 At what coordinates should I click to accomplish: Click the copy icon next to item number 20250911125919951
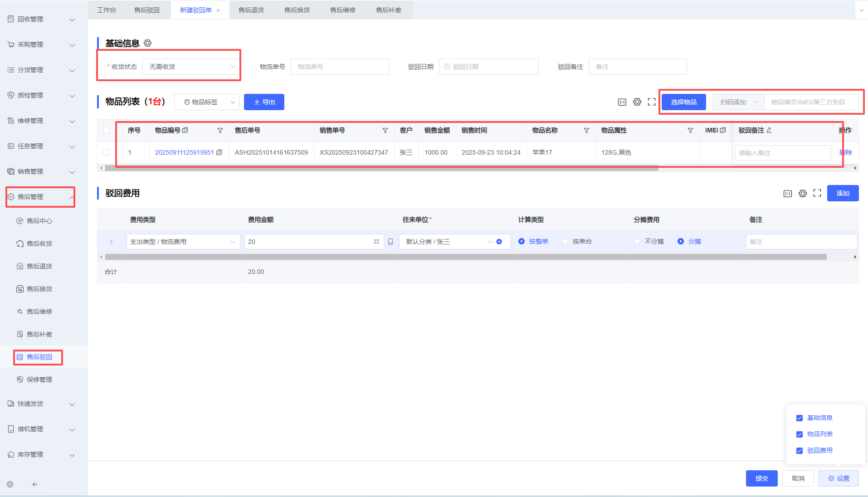tap(219, 152)
